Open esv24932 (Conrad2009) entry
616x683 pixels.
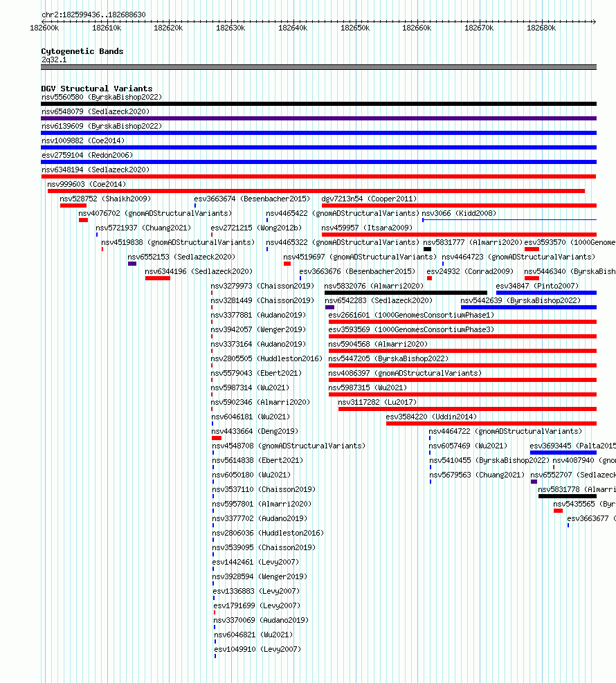click(x=470, y=271)
